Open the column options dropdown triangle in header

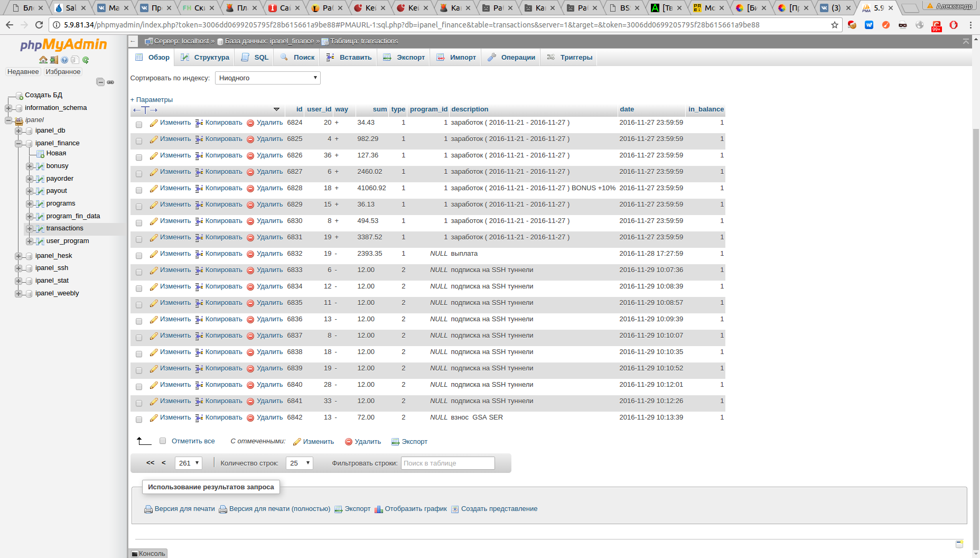click(x=276, y=109)
